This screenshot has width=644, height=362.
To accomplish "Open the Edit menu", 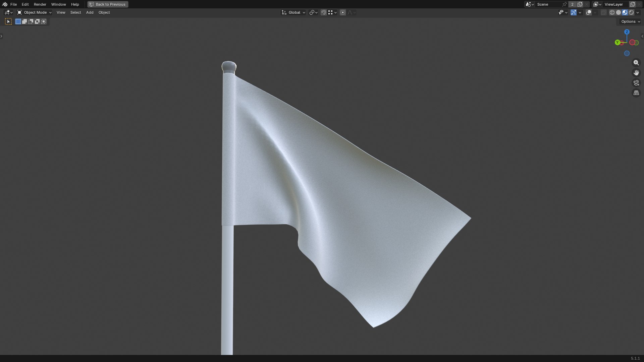I will point(25,4).
